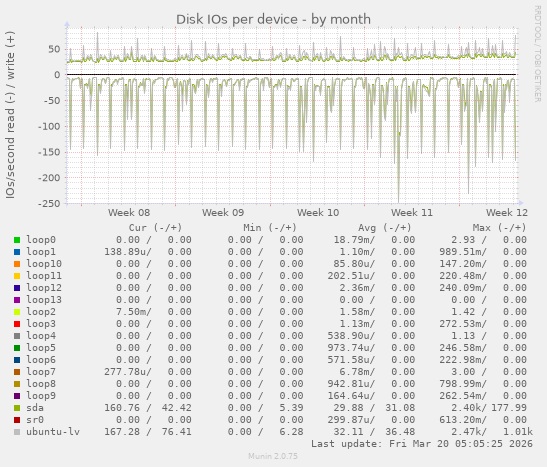Click the sda max value 2.40k

coord(466,408)
